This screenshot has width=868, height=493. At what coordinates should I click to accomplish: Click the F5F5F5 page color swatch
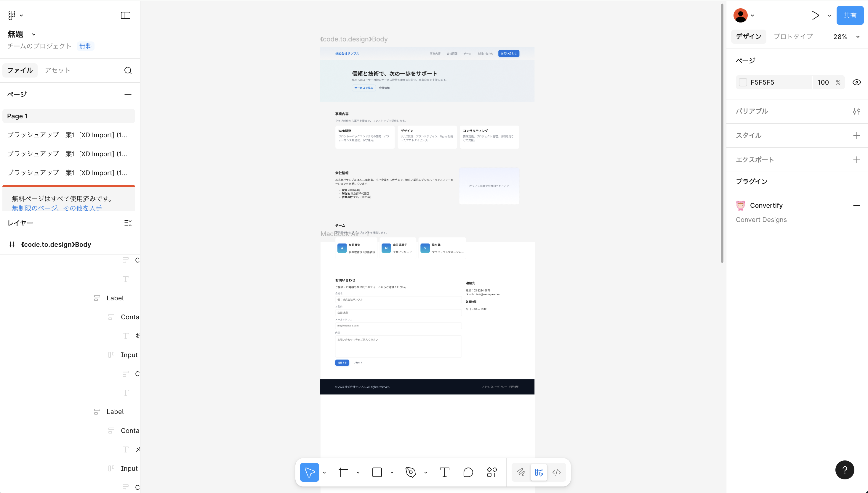[x=743, y=82]
